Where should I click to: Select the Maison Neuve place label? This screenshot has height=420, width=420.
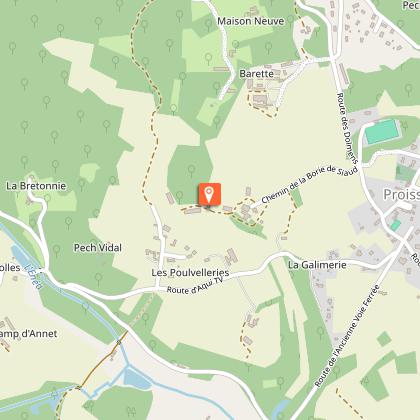pos(251,21)
